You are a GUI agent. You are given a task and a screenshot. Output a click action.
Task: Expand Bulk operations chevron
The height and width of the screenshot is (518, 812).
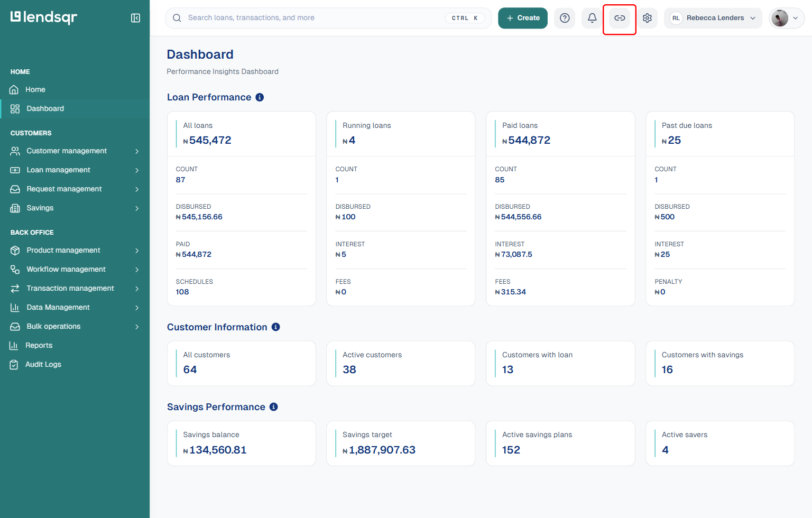coord(137,327)
